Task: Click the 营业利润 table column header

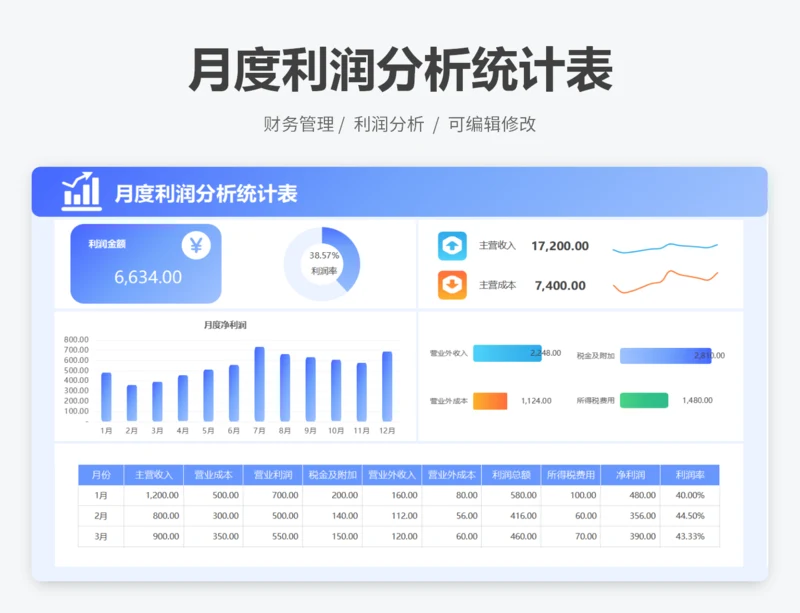Action: pyautogui.click(x=273, y=475)
